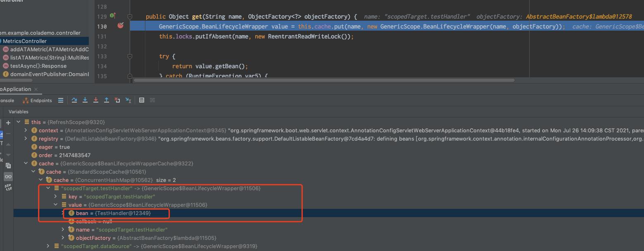Select the bean = TestHandler@12349 row
The image size is (644, 251).
coord(328,213)
